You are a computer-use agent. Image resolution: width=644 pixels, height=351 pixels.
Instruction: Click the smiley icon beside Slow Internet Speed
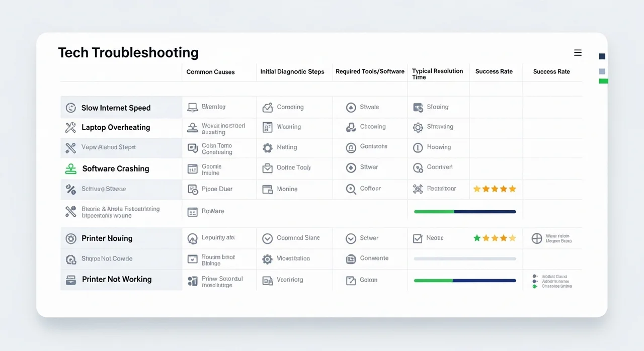71,108
